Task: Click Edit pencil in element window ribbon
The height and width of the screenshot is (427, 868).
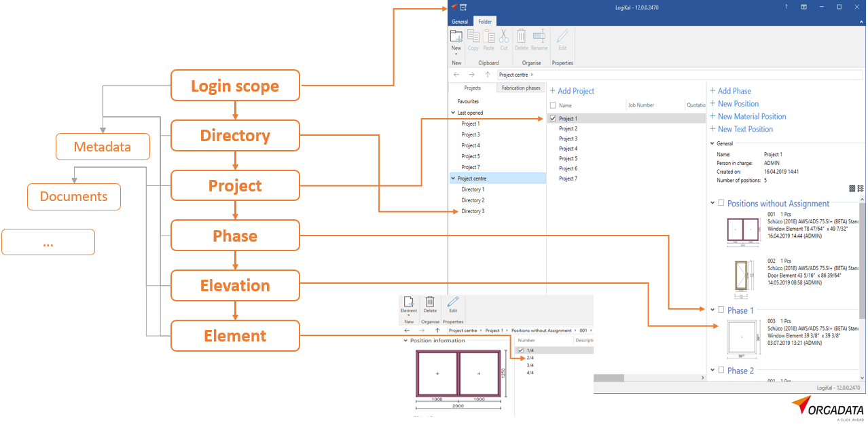Action: 453,301
